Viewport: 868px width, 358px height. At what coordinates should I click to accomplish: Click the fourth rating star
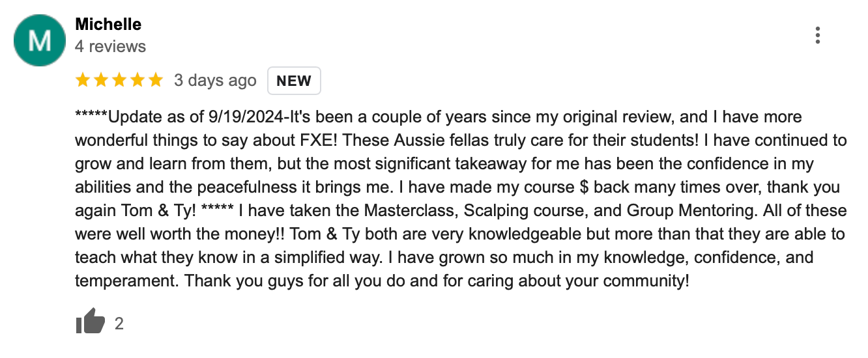pos(137,81)
